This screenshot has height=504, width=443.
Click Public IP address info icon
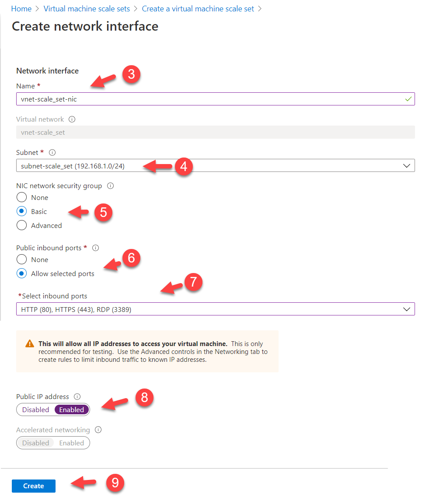[x=77, y=397]
